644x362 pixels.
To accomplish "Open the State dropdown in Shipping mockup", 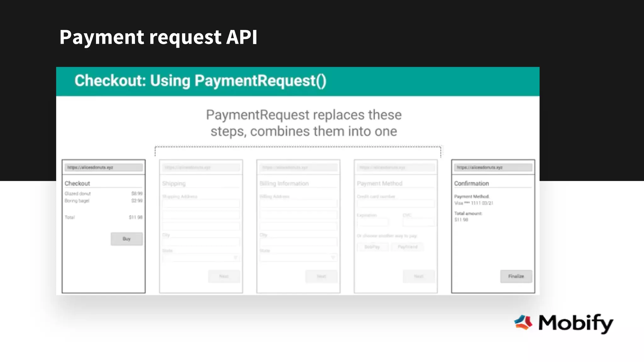I will tap(201, 258).
